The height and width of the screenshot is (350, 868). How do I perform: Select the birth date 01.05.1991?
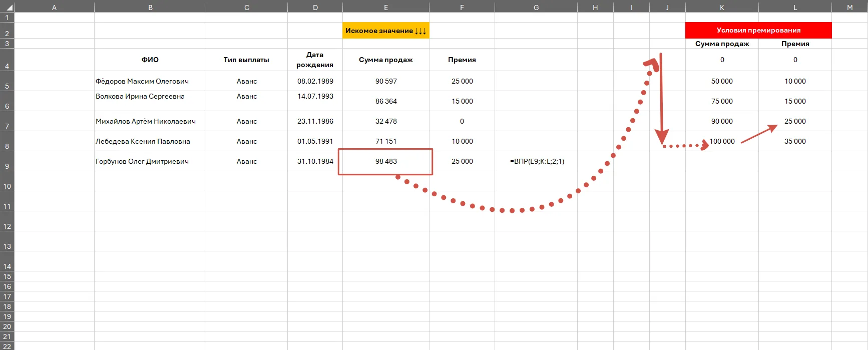click(x=315, y=141)
